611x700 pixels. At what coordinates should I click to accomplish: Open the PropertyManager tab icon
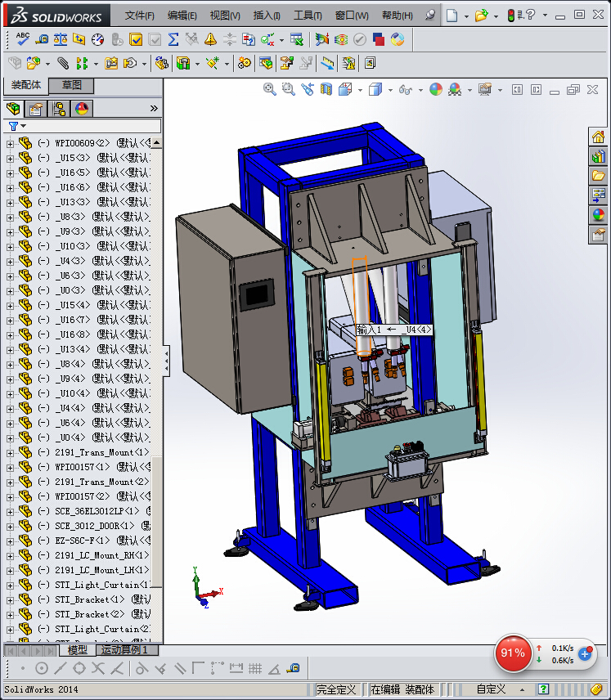click(x=36, y=109)
